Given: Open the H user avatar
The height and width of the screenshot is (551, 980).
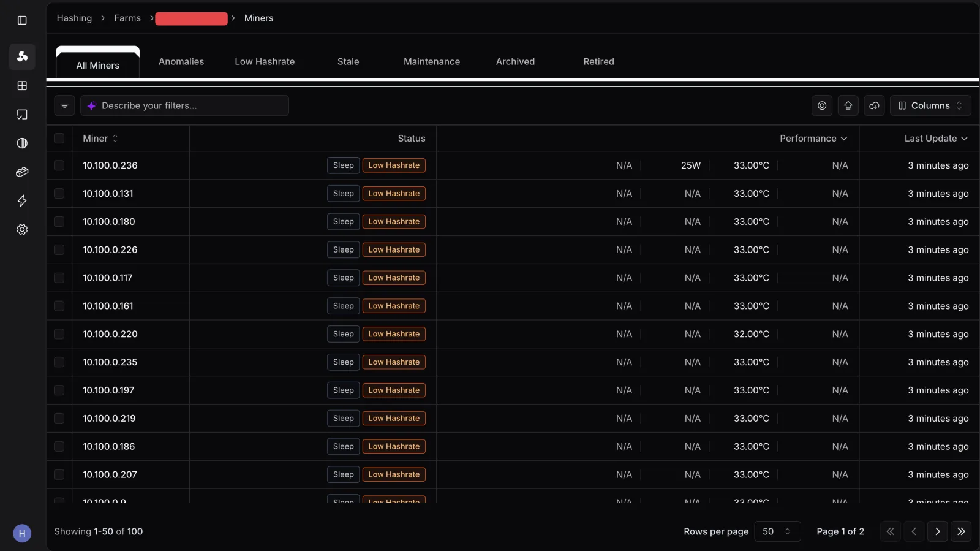Looking at the screenshot, I should click(x=22, y=533).
